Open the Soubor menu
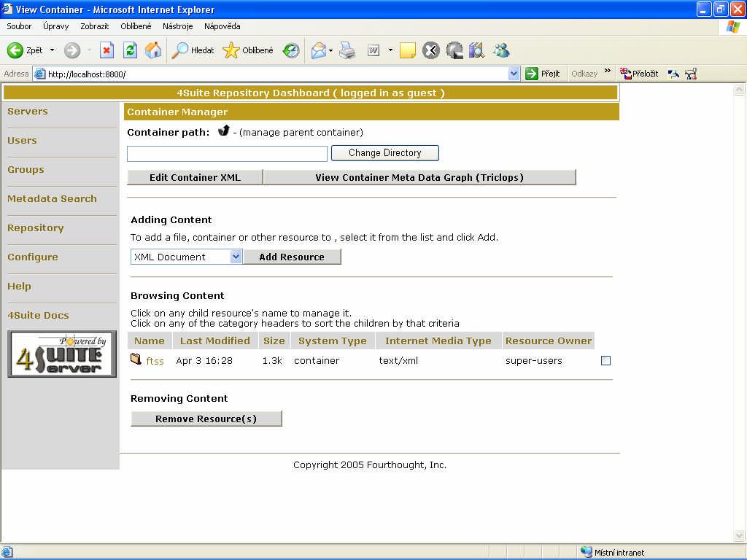747x560 pixels. [19, 26]
